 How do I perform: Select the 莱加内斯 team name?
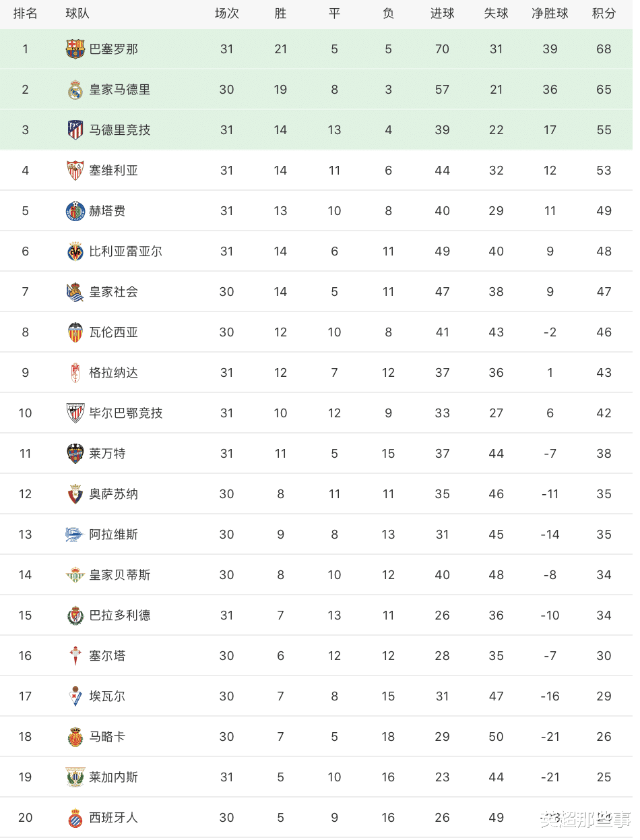pyautogui.click(x=113, y=777)
